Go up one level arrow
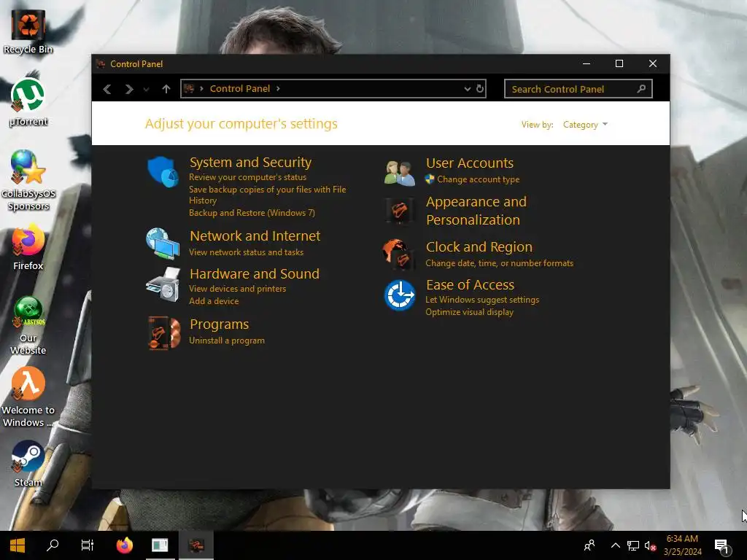The width and height of the screenshot is (747, 560). 166,89
